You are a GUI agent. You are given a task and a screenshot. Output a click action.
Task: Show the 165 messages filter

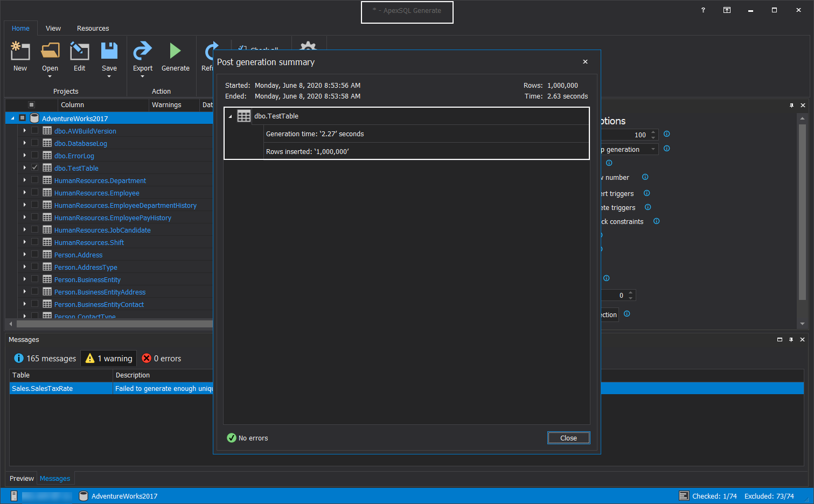(45, 359)
